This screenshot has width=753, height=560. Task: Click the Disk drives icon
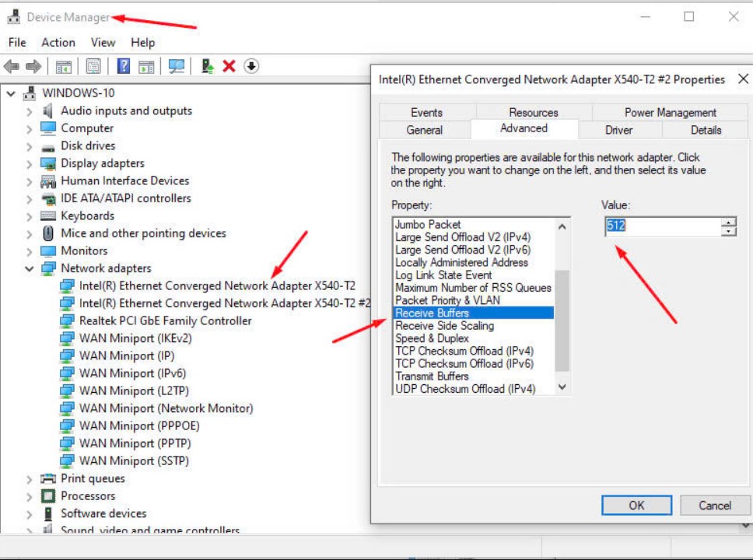48,147
